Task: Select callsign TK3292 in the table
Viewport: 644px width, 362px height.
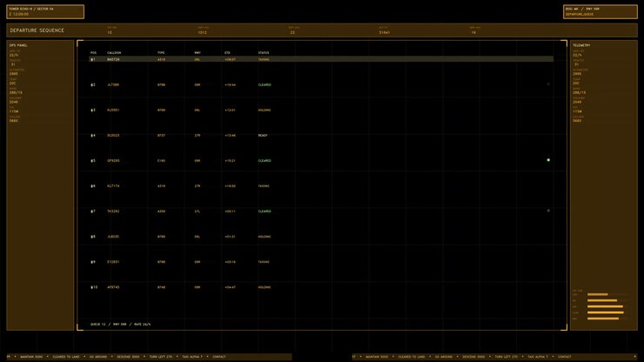Action: [113, 211]
